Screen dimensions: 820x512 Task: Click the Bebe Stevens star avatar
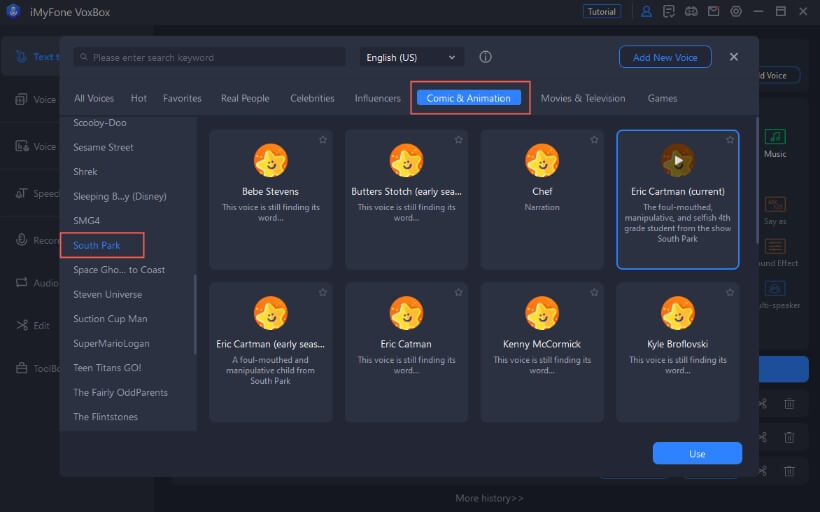pos(270,161)
